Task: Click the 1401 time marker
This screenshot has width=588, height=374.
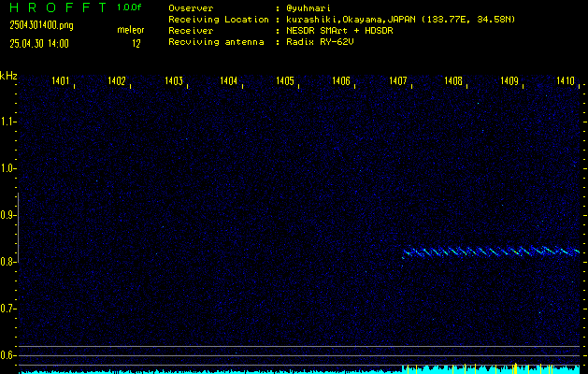Action: click(x=61, y=80)
